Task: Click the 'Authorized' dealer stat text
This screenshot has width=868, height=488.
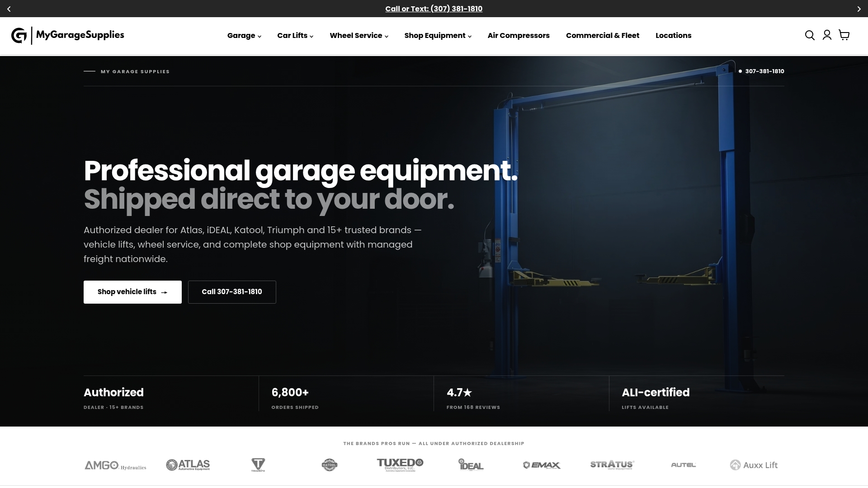Action: click(113, 392)
